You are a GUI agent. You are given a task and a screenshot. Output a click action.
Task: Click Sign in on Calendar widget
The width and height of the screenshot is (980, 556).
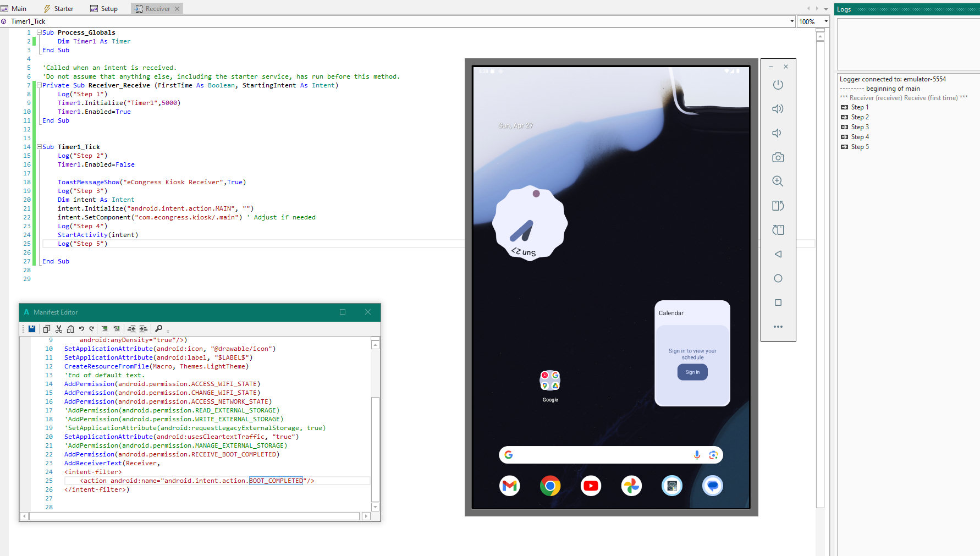point(692,372)
